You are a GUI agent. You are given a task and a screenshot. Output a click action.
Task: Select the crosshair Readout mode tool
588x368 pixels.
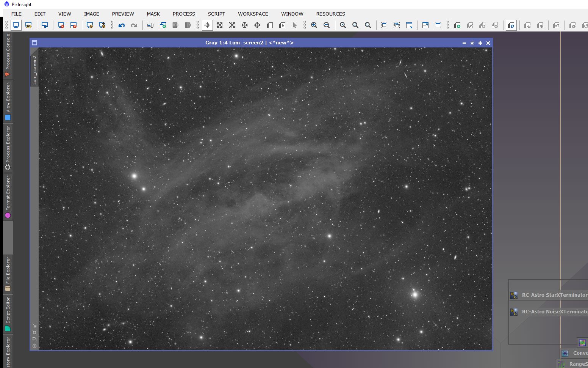pos(207,25)
